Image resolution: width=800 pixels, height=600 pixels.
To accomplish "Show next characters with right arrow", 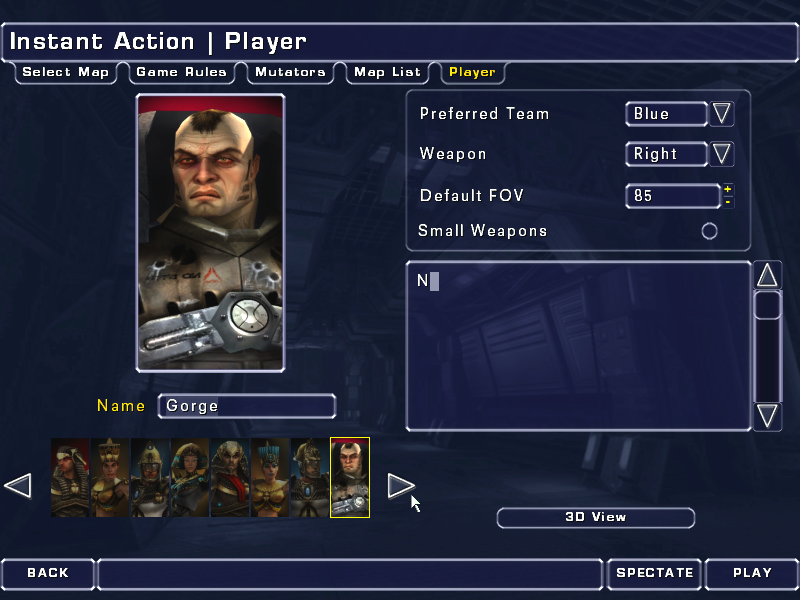I will click(401, 485).
